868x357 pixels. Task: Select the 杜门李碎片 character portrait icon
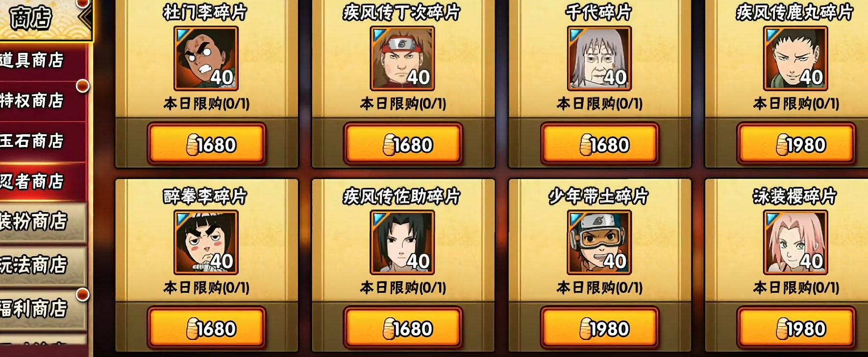[206, 58]
